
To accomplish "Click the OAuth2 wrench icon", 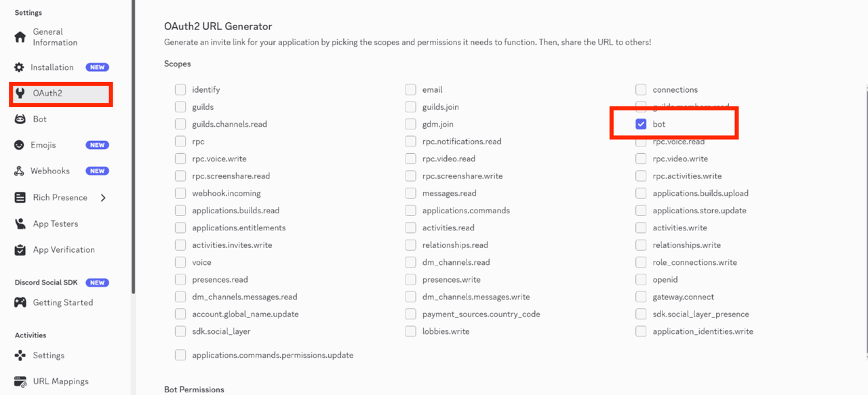I will coord(20,93).
